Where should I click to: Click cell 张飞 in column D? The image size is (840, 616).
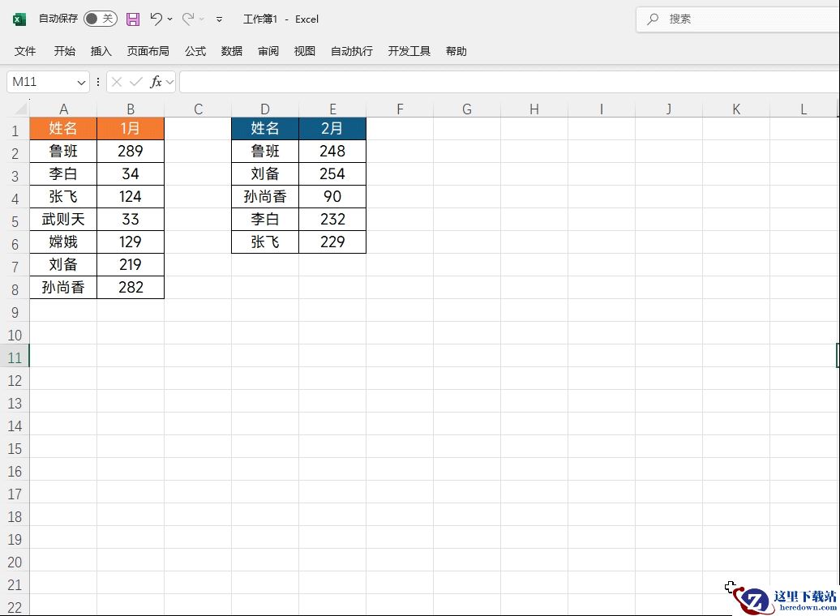[265, 242]
